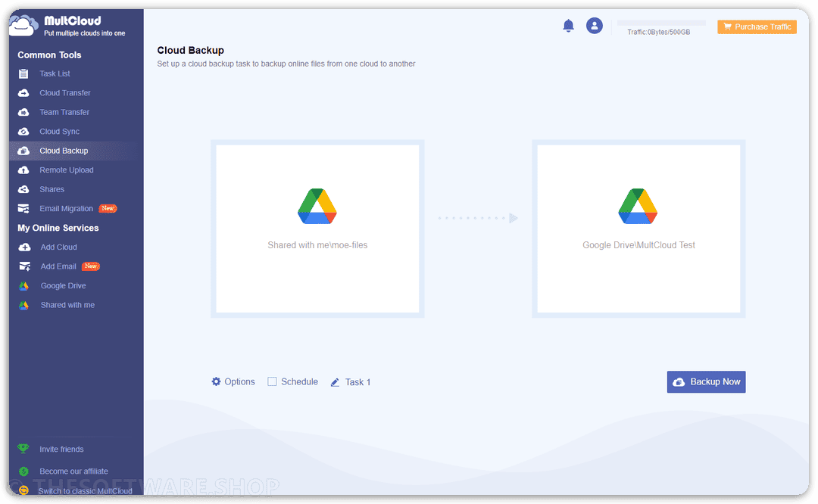
Task: Click the Team Transfer sidebar icon
Action: tap(23, 112)
